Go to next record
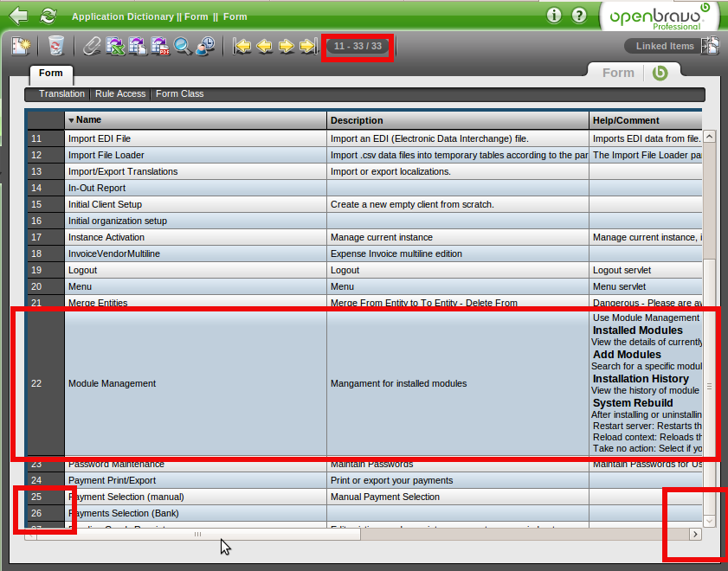The height and width of the screenshot is (571, 728). (x=287, y=46)
